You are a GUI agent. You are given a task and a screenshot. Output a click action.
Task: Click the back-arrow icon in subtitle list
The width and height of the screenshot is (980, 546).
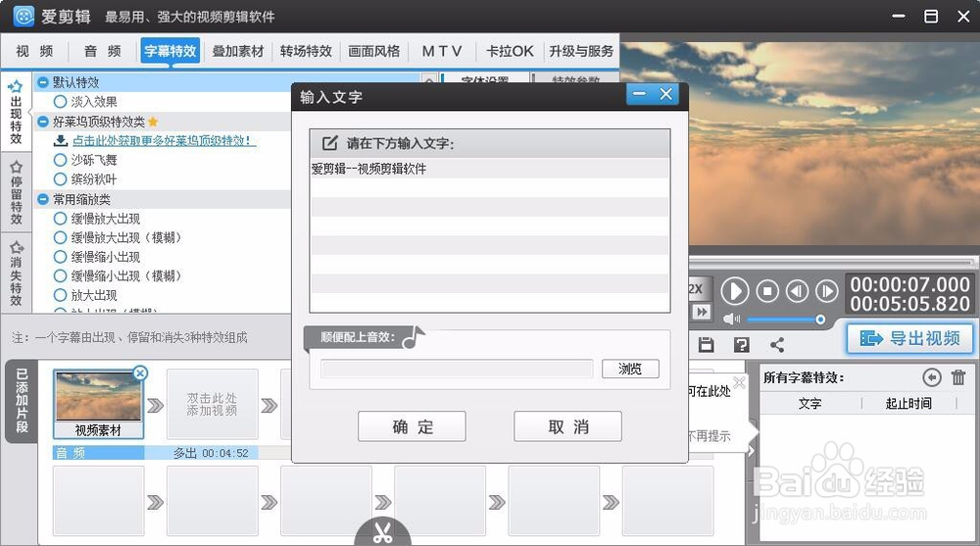[x=931, y=377]
